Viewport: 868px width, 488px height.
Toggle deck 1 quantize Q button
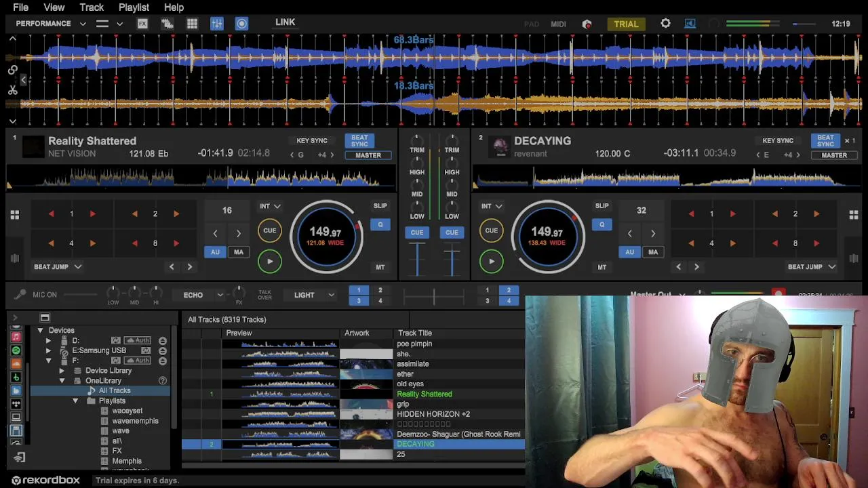pos(380,225)
